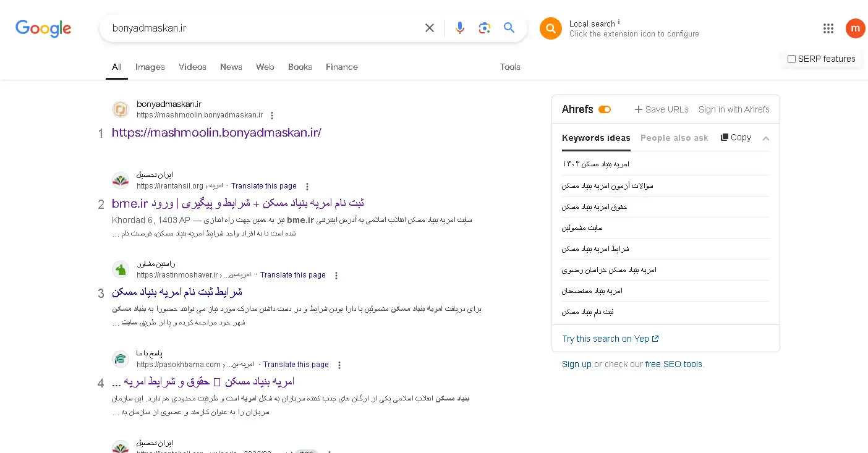Click the irantahsil.org favicon in result 2

121,180
